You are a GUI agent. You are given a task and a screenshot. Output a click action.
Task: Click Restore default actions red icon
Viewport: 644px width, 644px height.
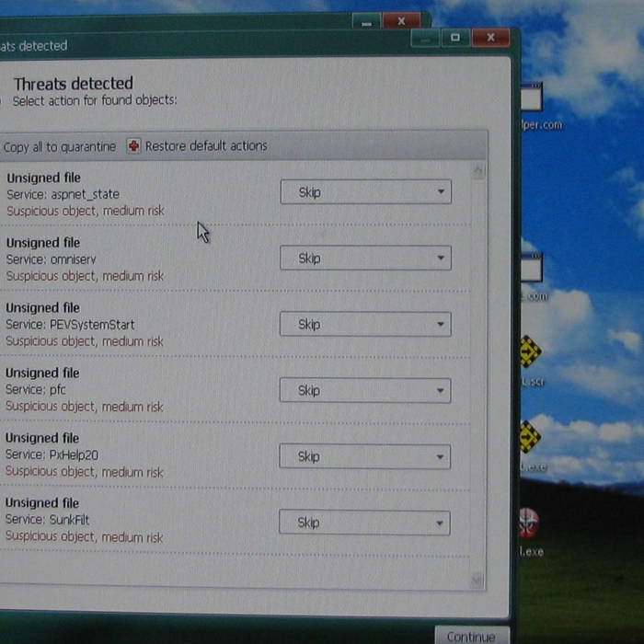pyautogui.click(x=133, y=145)
